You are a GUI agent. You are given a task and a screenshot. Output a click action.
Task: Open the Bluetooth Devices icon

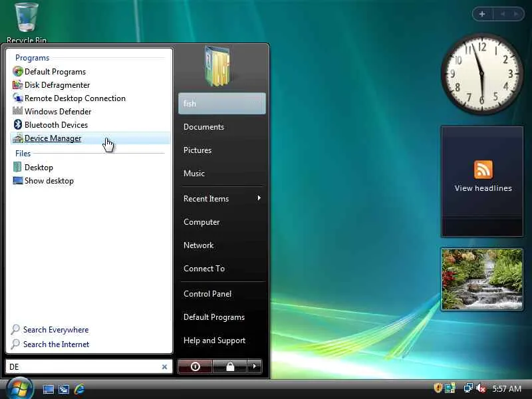[x=18, y=124]
